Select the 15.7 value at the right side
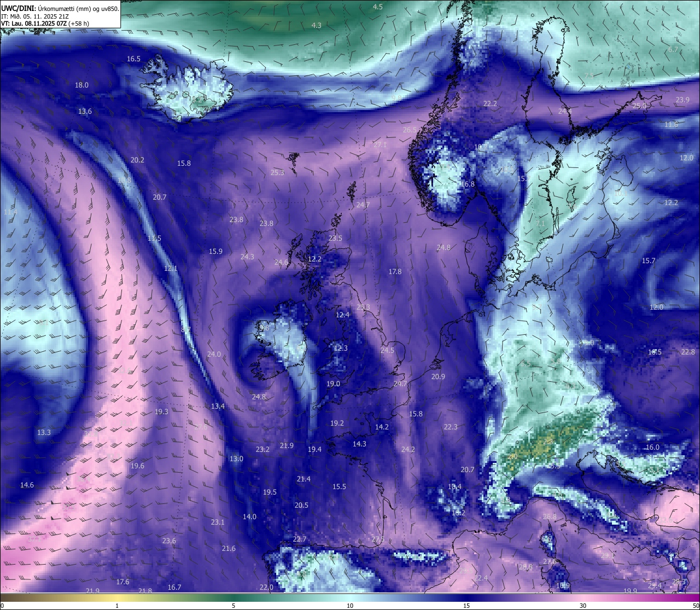 pyautogui.click(x=649, y=261)
